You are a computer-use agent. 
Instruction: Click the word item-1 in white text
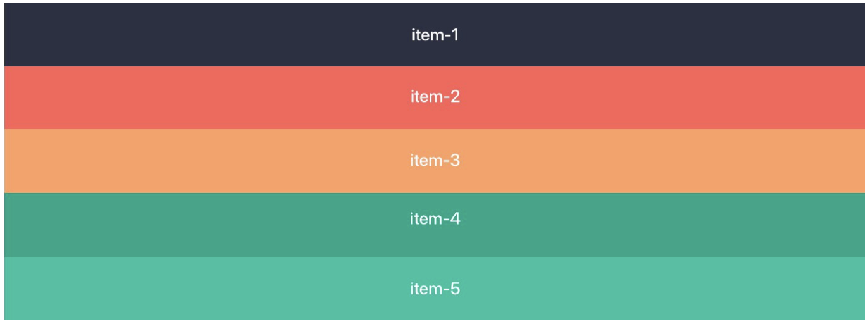[x=435, y=35]
